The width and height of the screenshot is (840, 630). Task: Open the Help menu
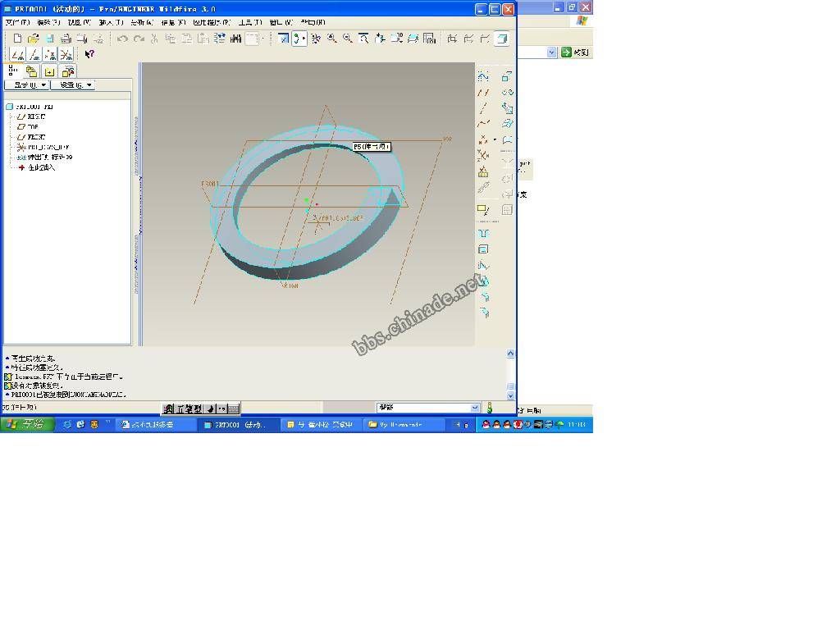313,22
